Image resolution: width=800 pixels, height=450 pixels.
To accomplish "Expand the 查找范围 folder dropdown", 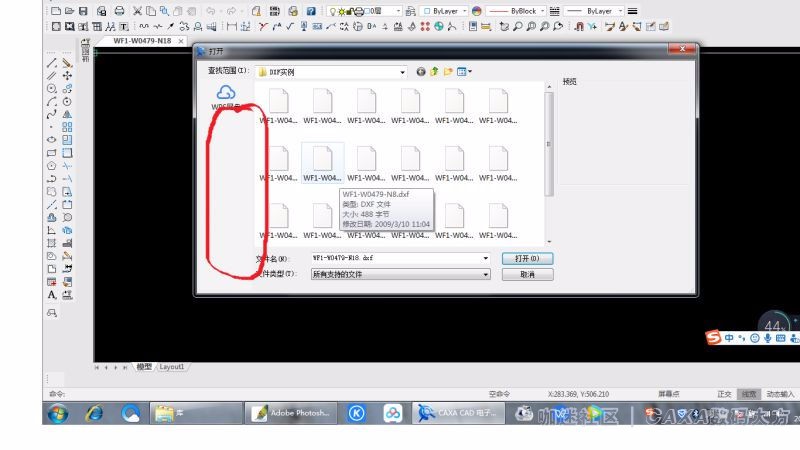I will click(x=403, y=72).
